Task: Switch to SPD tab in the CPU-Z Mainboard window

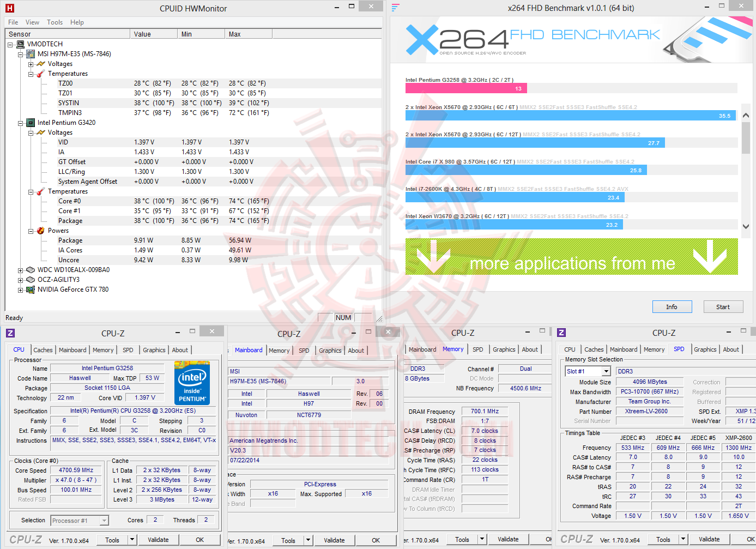Action: (x=304, y=351)
